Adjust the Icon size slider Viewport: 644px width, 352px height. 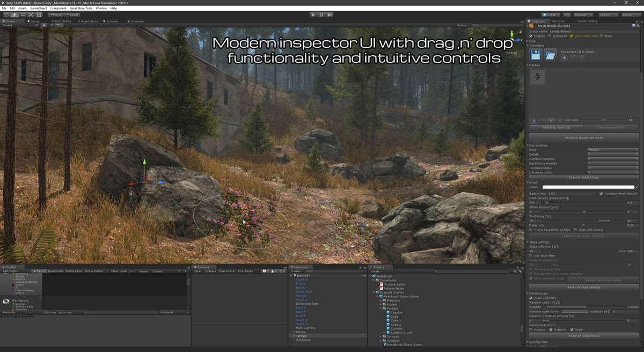pyautogui.click(x=604, y=120)
